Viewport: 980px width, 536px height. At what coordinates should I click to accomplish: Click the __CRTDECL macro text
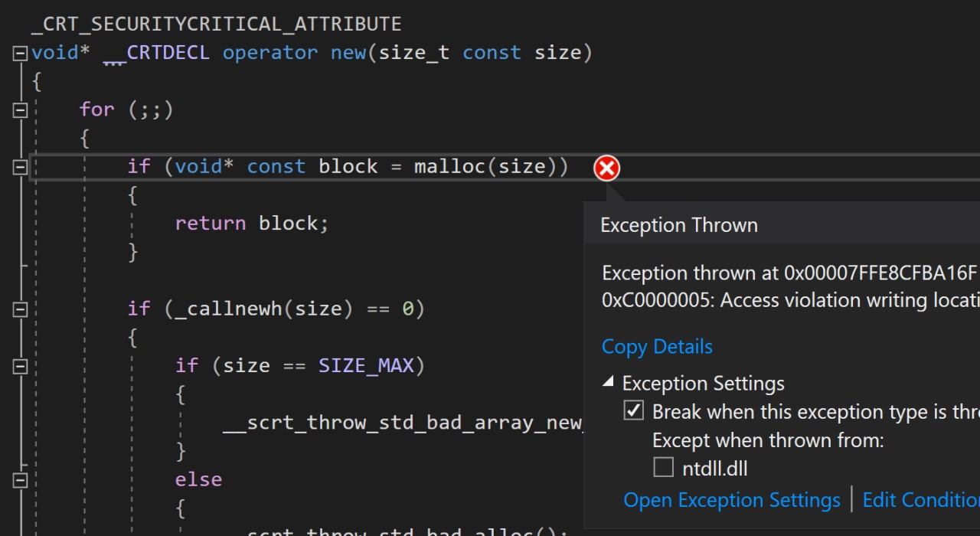[156, 53]
